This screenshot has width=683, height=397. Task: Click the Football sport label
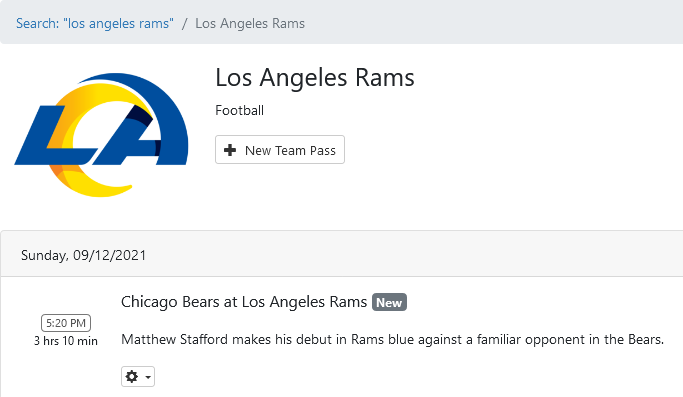click(x=240, y=110)
